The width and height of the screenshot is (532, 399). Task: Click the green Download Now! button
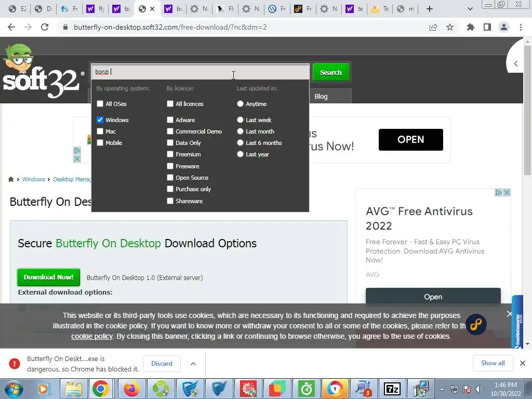tap(48, 277)
